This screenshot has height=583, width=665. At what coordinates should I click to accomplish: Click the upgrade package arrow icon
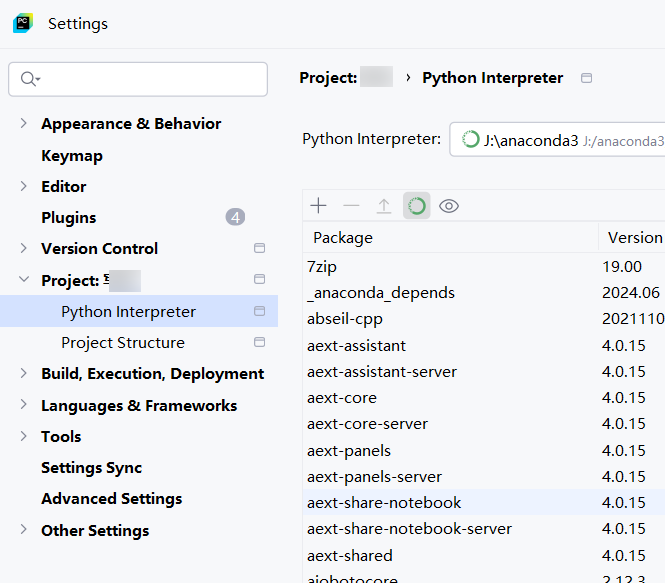click(x=384, y=206)
